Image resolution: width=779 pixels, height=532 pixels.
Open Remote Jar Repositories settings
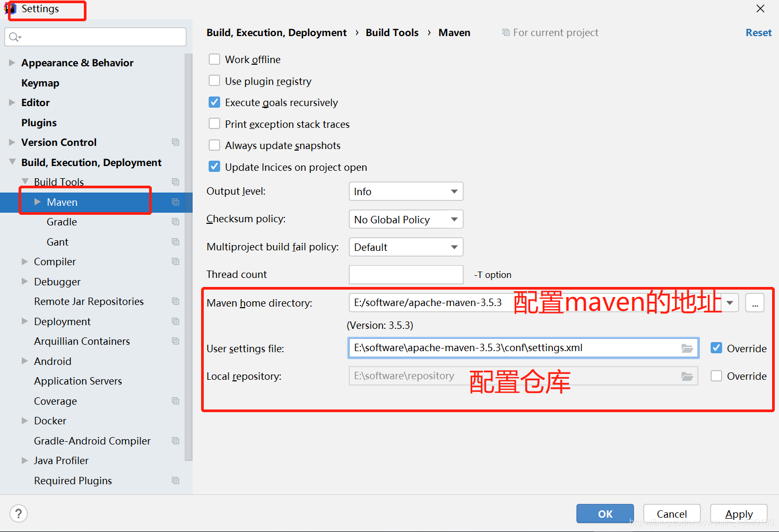coord(89,301)
